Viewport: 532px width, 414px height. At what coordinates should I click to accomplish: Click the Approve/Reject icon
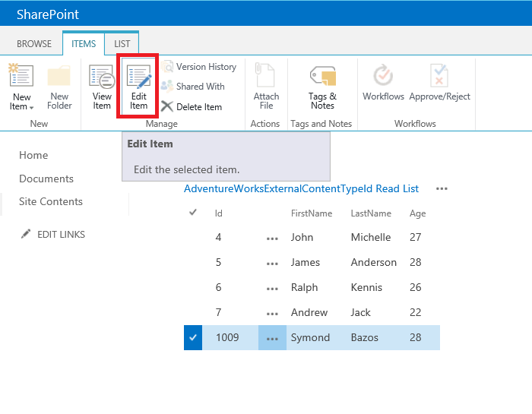(x=439, y=75)
